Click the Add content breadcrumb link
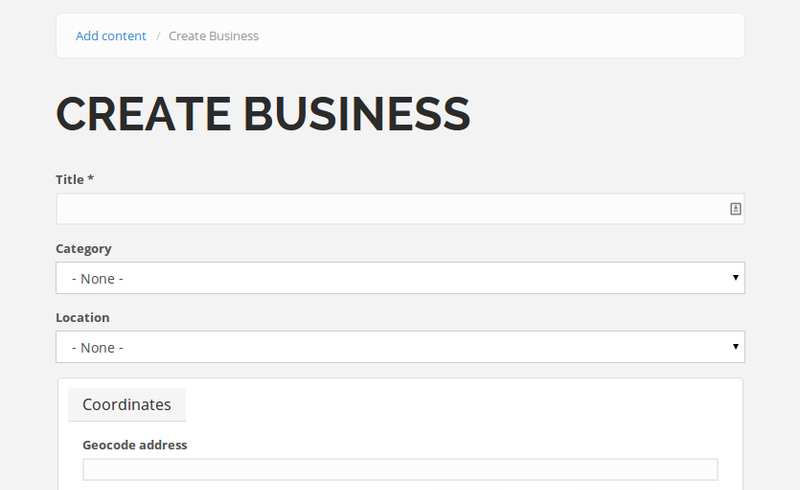This screenshot has height=490, width=800. [x=111, y=36]
